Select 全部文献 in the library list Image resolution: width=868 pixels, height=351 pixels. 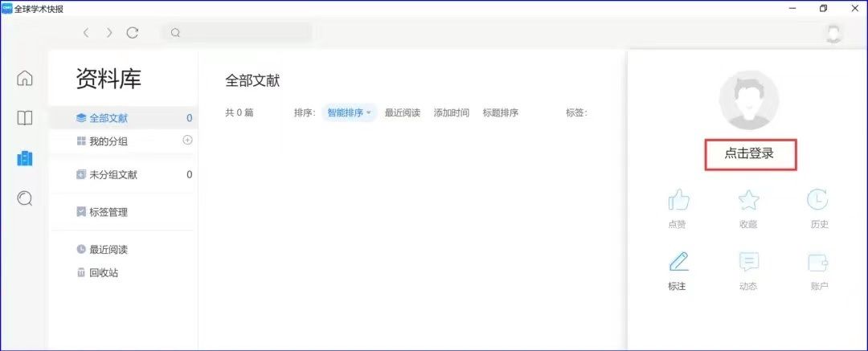[108, 118]
